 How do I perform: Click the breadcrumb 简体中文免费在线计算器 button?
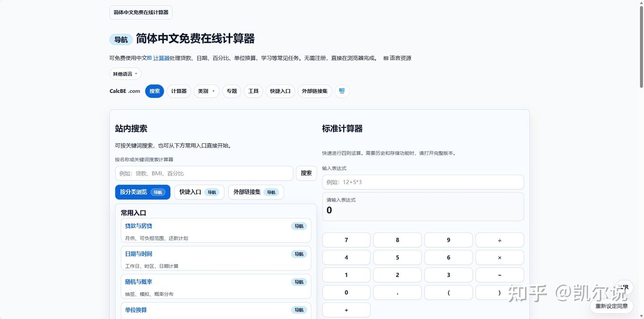[141, 13]
